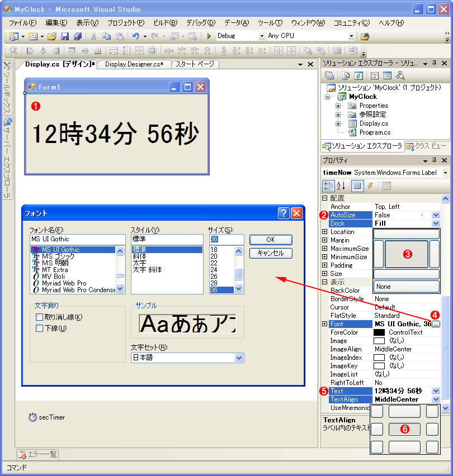Switch to スタート ページ tab
Image resolution: width=453 pixels, height=476 pixels.
[195, 64]
